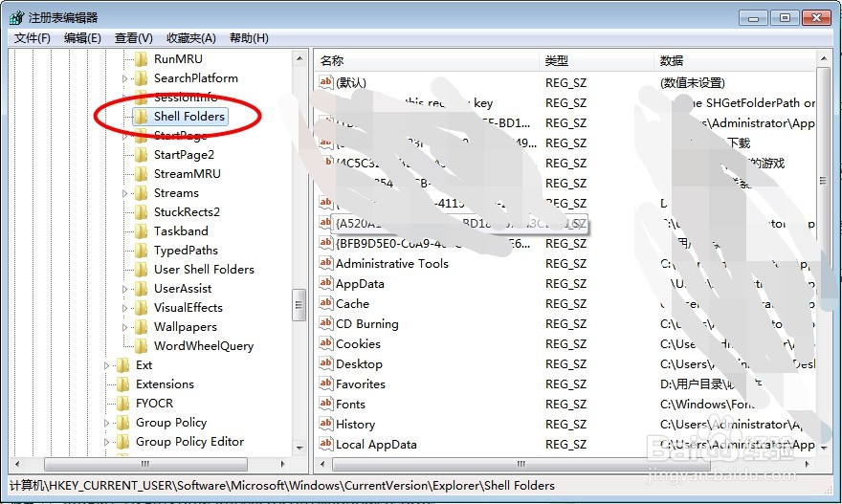Click the registry editor title bar icon
Viewport: 842px width, 504px height.
[17, 18]
